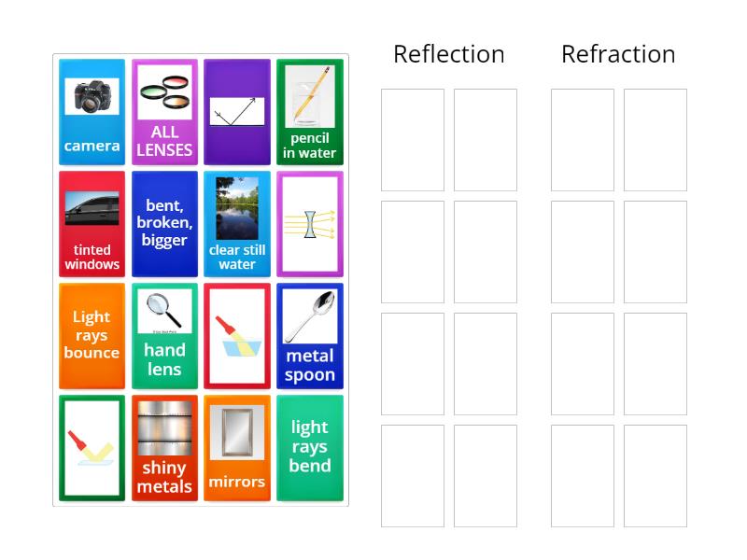Viewport: 747px width, 560px height.
Task: Click the flashlight shining into water bowl card
Action: (237, 336)
